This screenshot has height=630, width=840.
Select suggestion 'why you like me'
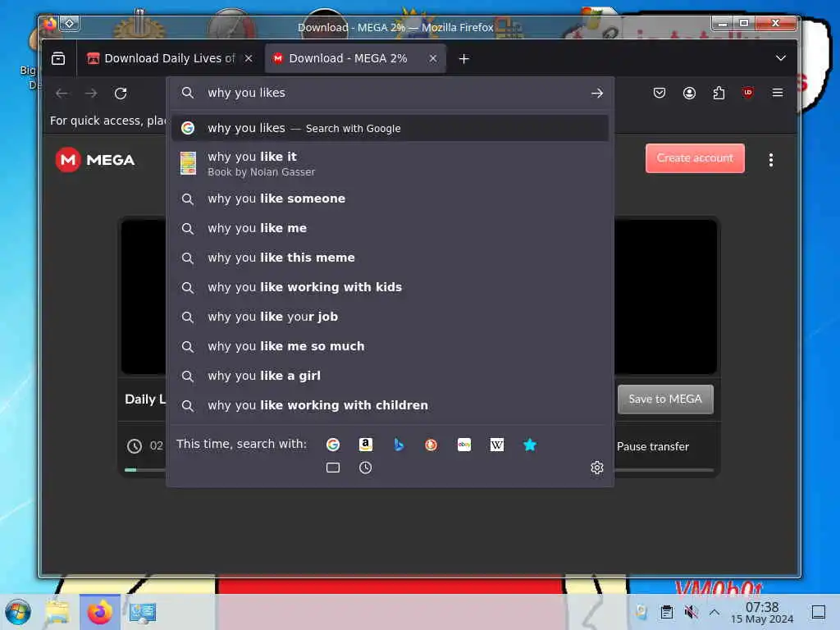390,228
